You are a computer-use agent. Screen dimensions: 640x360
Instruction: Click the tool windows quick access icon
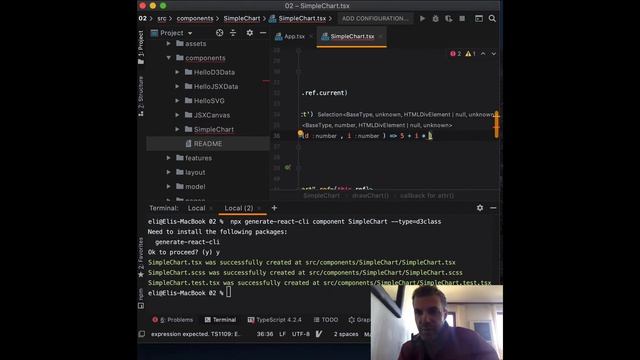point(142,334)
